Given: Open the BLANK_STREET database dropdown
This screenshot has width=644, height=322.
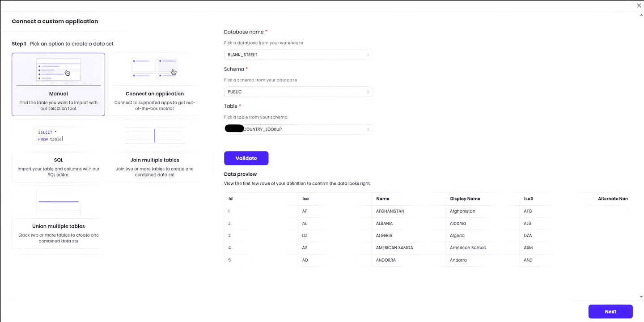Looking at the screenshot, I should coord(298,54).
